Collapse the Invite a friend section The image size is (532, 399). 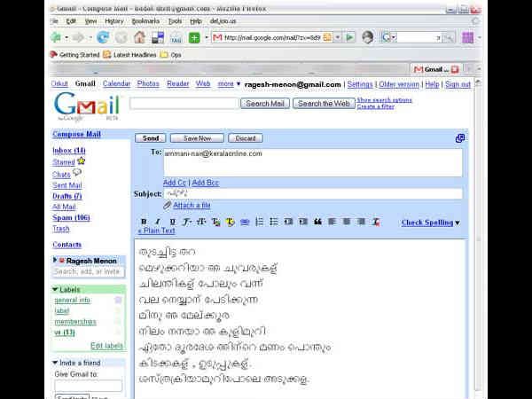[x=55, y=363]
